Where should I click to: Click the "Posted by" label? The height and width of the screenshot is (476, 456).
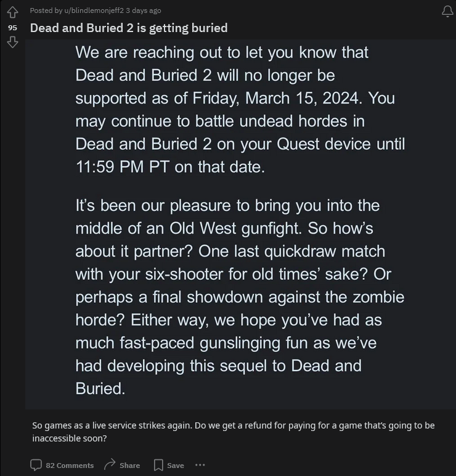(46, 10)
